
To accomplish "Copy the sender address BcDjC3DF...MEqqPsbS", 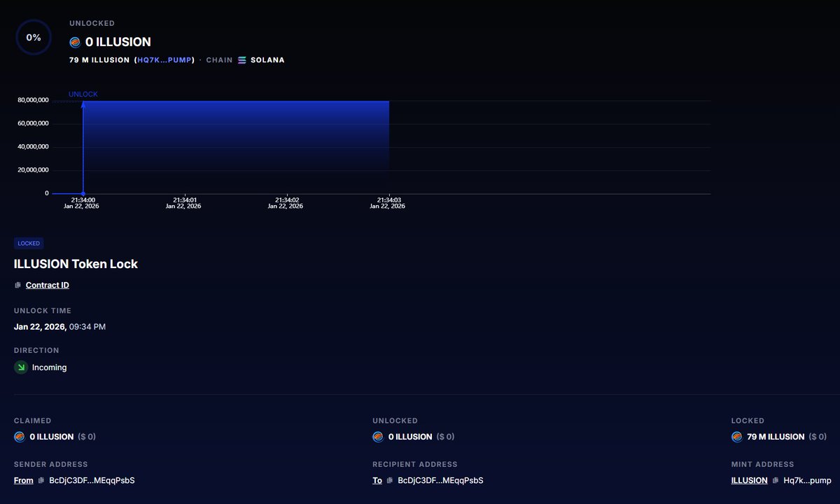I will pos(41,481).
